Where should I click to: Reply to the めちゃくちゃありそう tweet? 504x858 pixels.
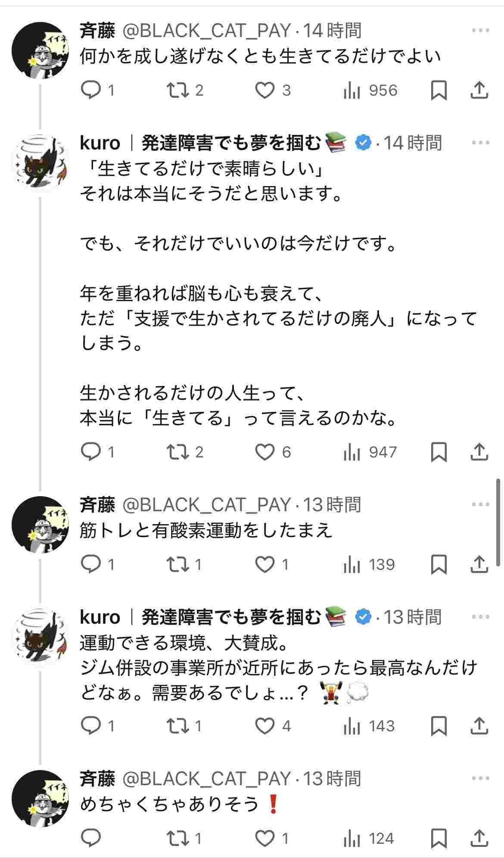[91, 839]
